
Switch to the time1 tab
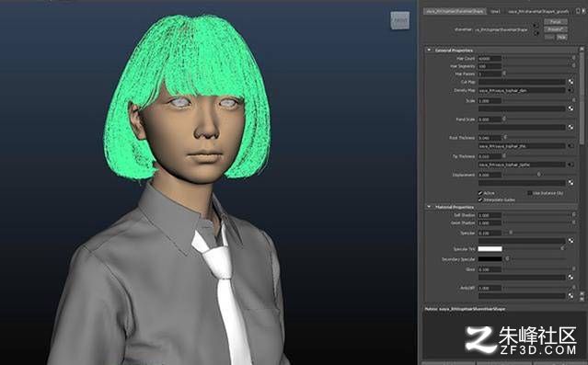pyautogui.click(x=495, y=12)
